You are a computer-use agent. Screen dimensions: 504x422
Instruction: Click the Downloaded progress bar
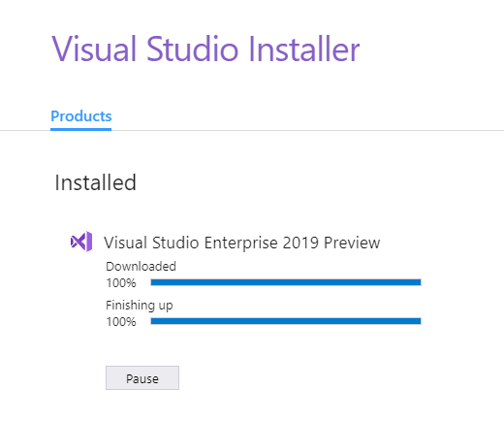click(x=286, y=282)
